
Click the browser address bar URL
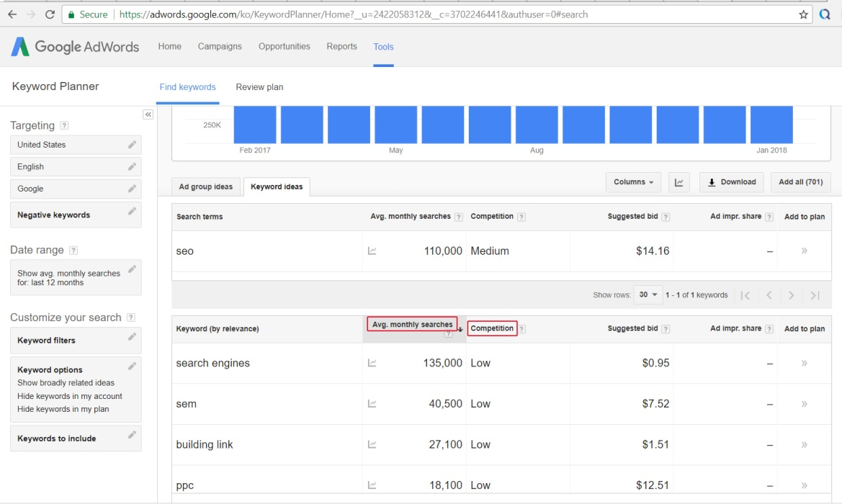[354, 14]
